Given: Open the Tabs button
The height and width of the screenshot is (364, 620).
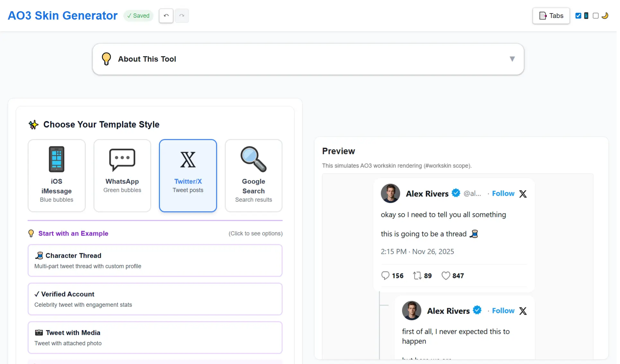Looking at the screenshot, I should click(551, 15).
